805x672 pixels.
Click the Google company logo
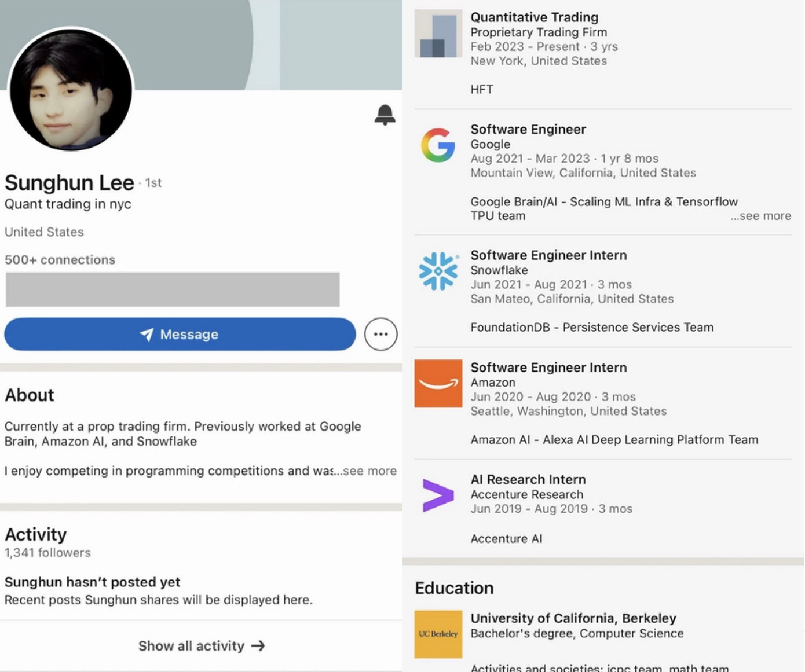tap(438, 145)
